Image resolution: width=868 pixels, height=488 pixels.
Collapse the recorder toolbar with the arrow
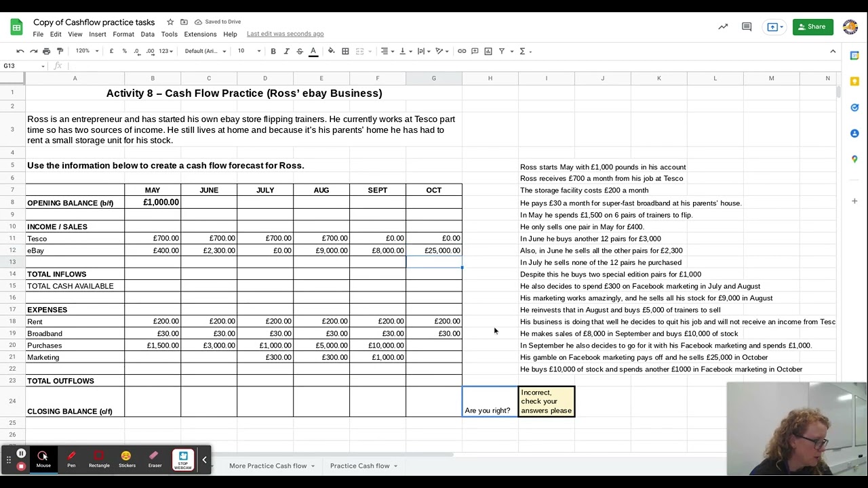point(204,460)
